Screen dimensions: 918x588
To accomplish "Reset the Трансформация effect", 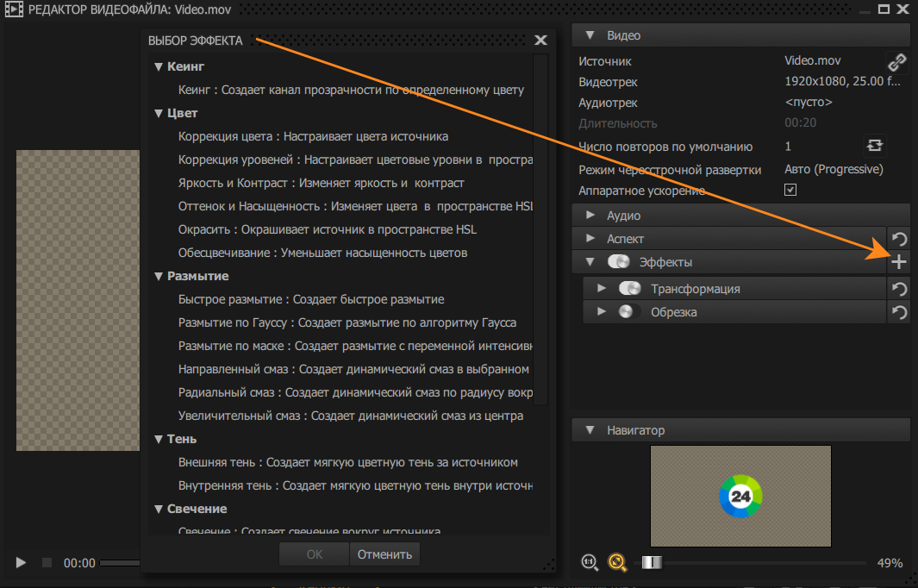I will pyautogui.click(x=898, y=290).
